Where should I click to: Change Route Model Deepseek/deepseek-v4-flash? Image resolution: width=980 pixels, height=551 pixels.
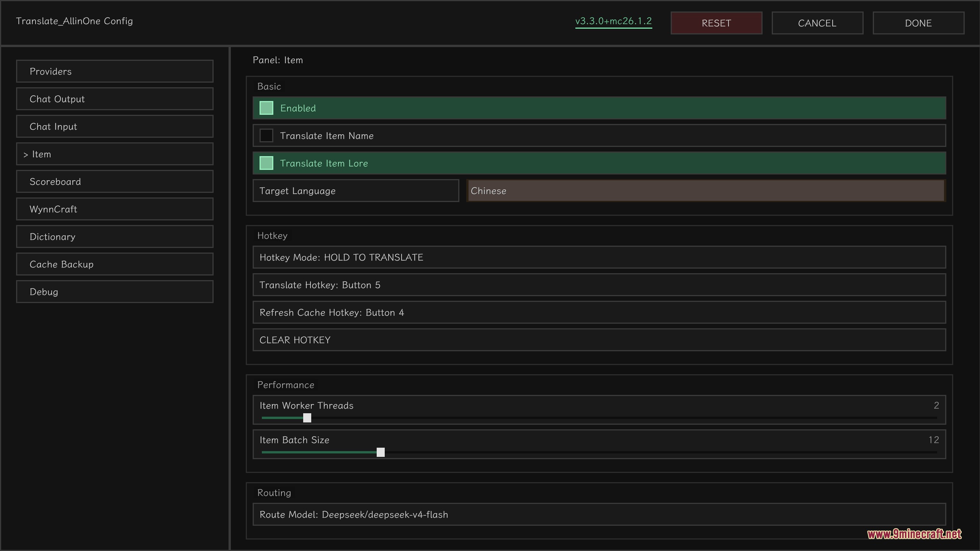[599, 514]
